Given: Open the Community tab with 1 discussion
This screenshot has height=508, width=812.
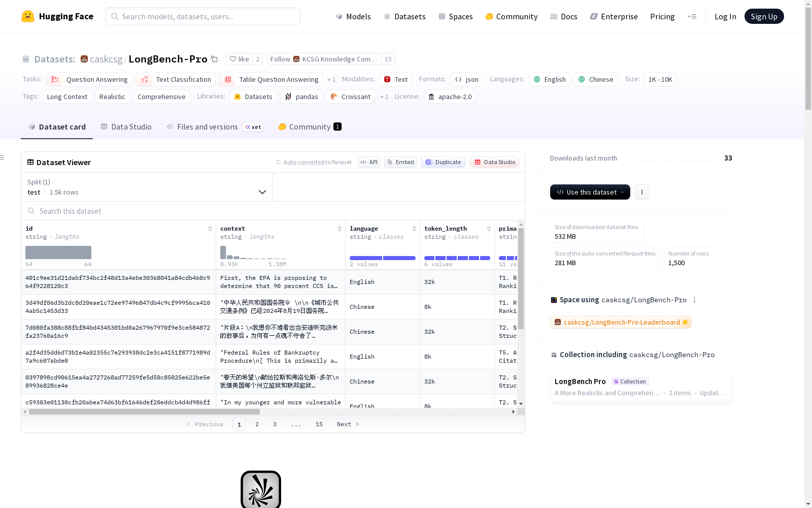Looking at the screenshot, I should [310, 127].
